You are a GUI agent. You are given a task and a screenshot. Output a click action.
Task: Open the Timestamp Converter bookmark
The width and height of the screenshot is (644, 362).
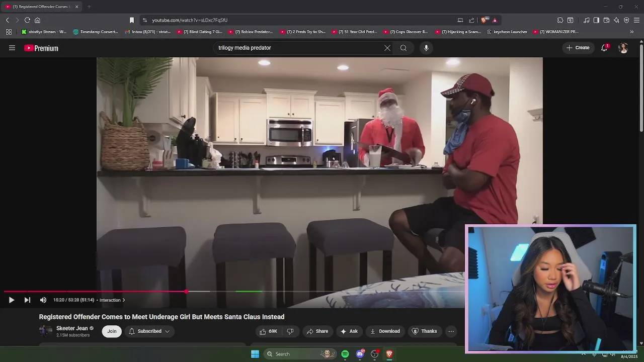[96, 32]
